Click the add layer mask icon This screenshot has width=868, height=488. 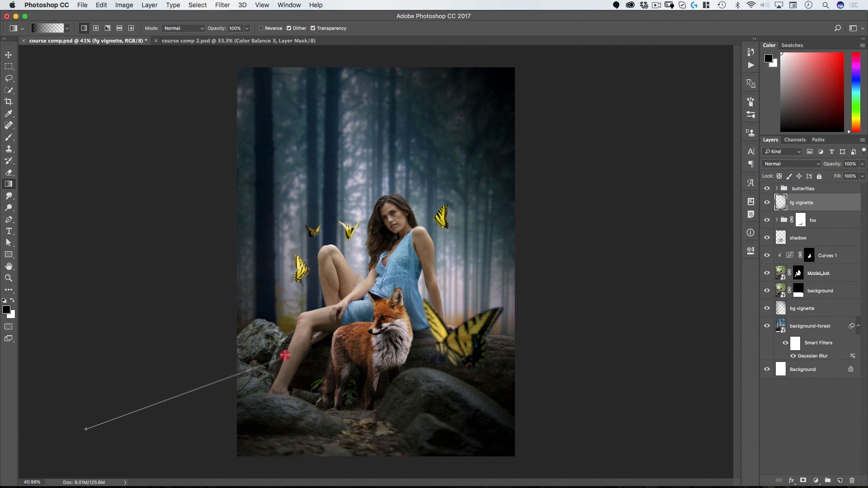click(803, 480)
